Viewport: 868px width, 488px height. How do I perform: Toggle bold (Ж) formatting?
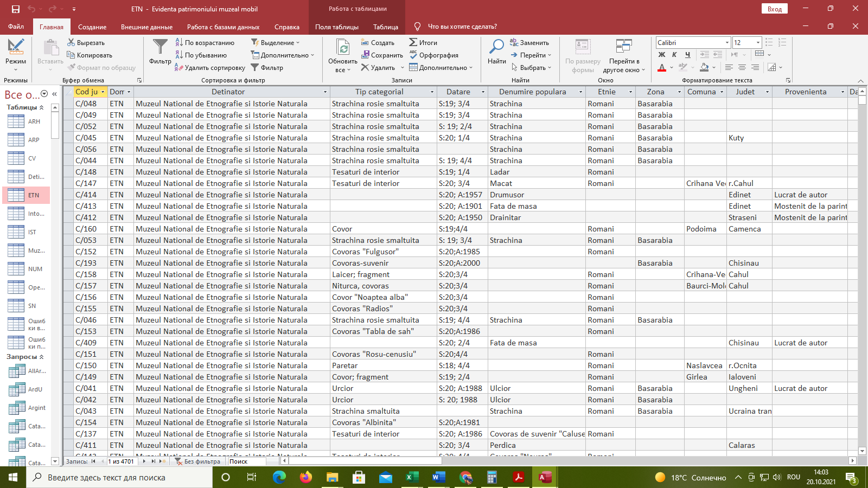pos(661,54)
